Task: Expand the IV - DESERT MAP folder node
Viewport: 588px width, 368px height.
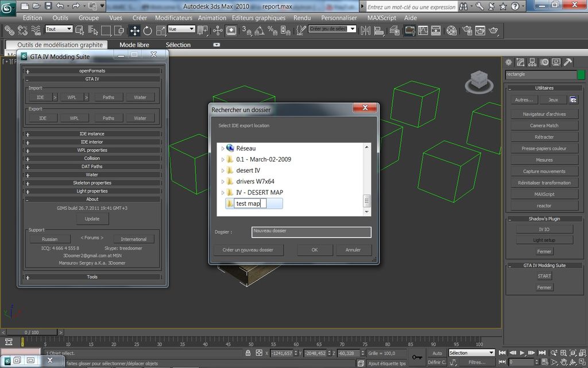Action: pos(222,193)
